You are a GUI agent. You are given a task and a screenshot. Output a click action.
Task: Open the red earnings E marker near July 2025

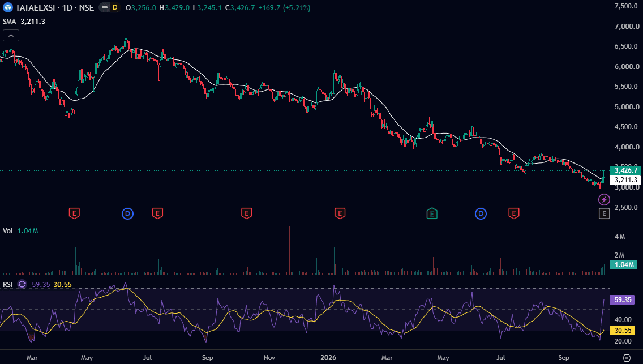tap(157, 213)
